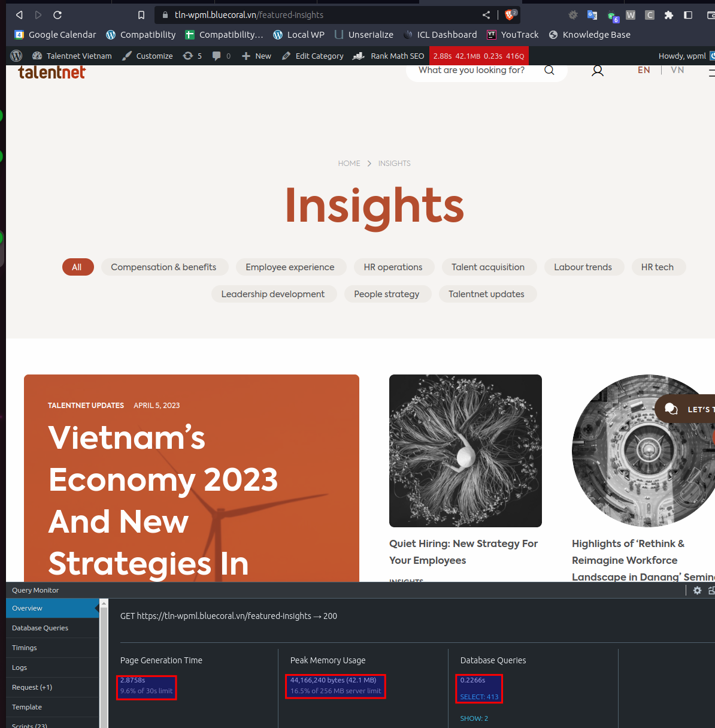Filter by Employee experience
Screen dimensions: 715x728
tap(290, 267)
